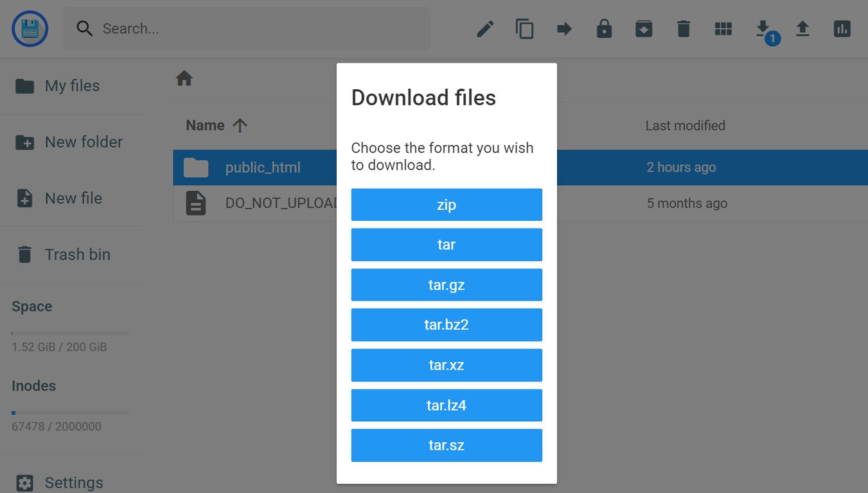Open permissions with the lock icon
Image resolution: width=868 pixels, height=493 pixels.
(x=604, y=28)
